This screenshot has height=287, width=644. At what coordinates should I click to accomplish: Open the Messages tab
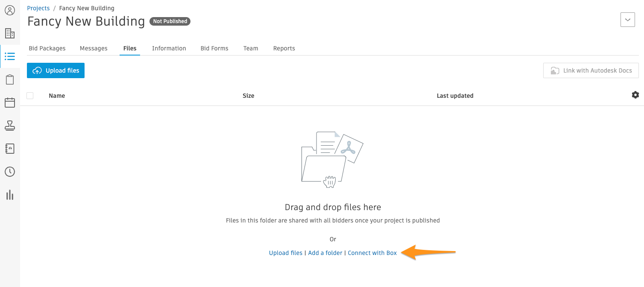(x=94, y=48)
